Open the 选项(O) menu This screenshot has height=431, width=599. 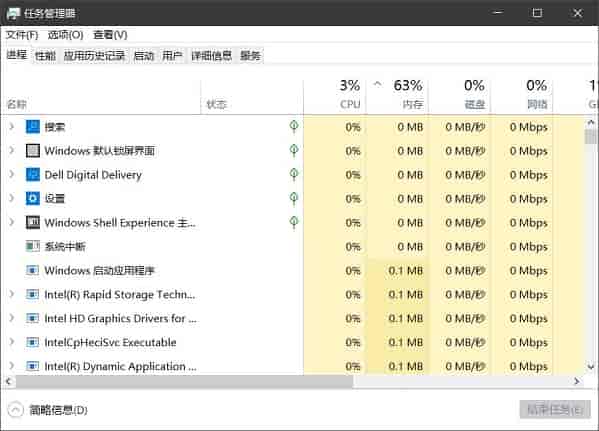(x=65, y=35)
